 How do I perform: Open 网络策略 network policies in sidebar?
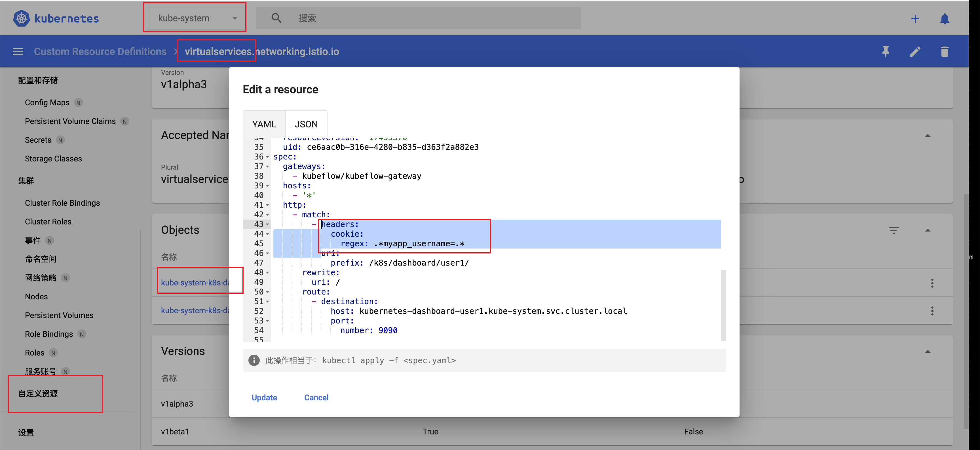point(41,277)
